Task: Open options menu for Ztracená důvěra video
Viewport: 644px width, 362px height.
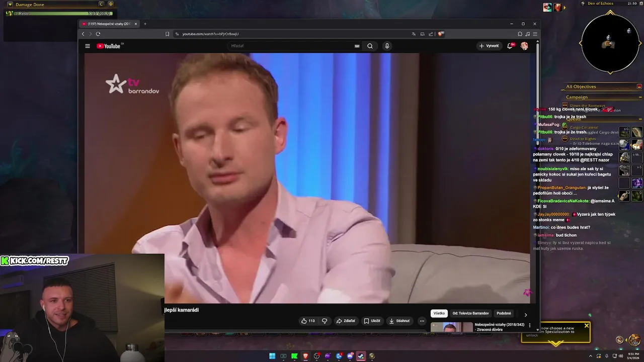Action: (529, 325)
